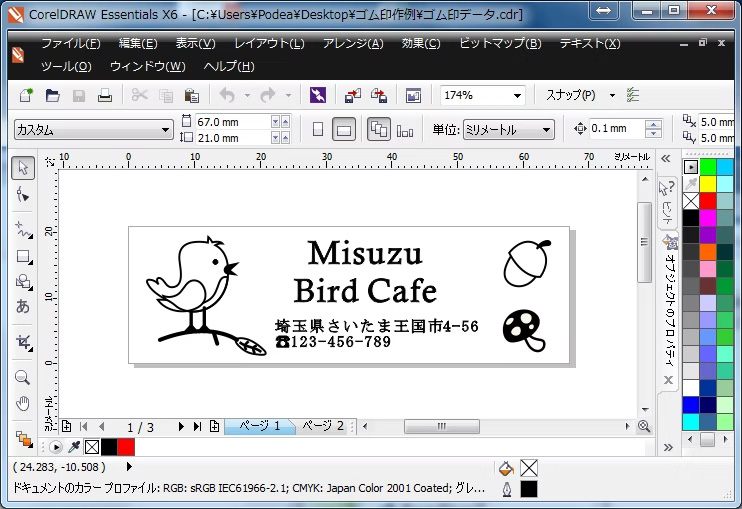Go to the next page arrow
Image resolution: width=742 pixels, height=509 pixels.
(x=181, y=427)
